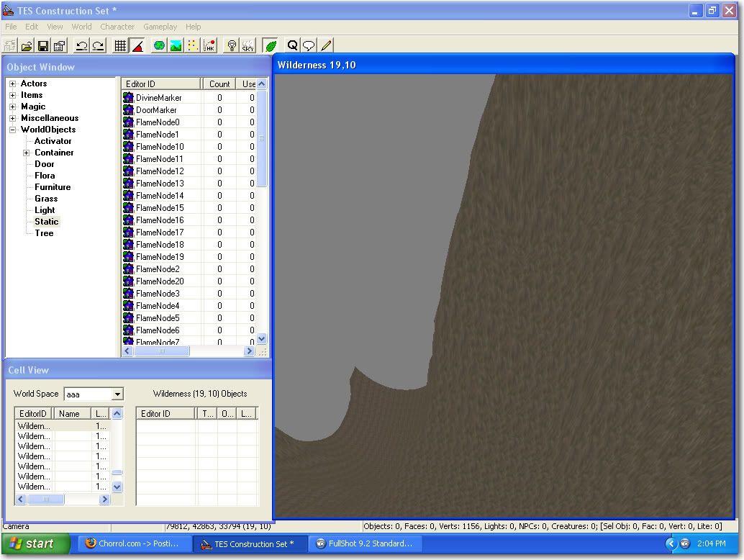Toggle the green leaf Grass icon
744x560 pixels.
(x=271, y=45)
